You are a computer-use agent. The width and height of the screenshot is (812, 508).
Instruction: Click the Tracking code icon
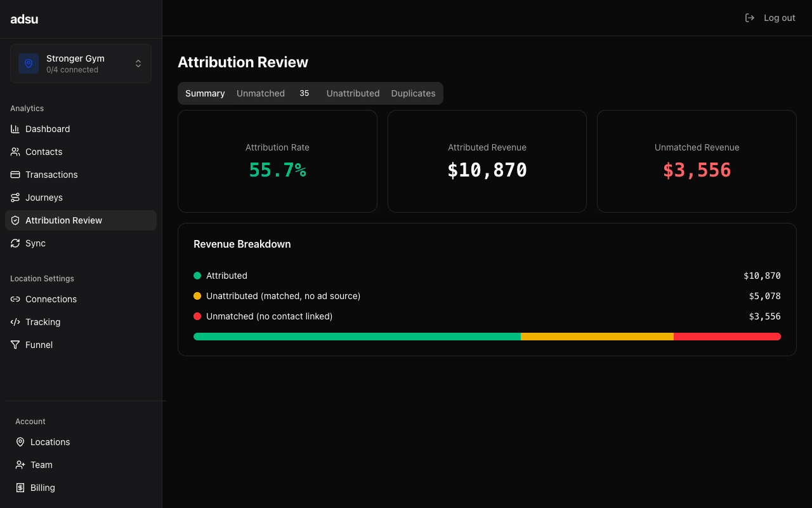coord(15,322)
